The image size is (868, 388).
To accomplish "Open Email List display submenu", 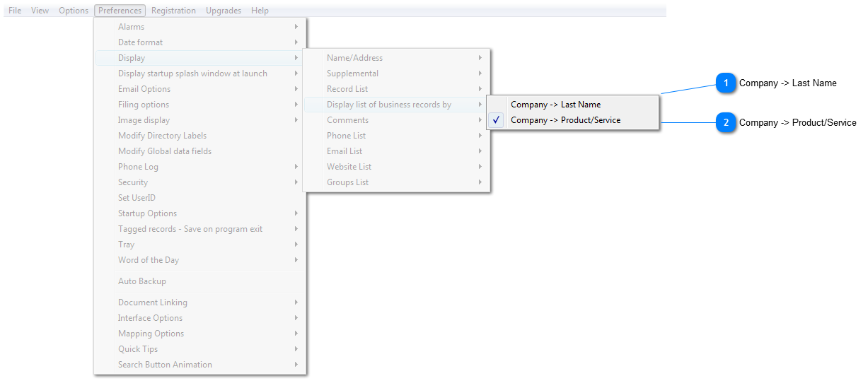I will pyautogui.click(x=396, y=151).
